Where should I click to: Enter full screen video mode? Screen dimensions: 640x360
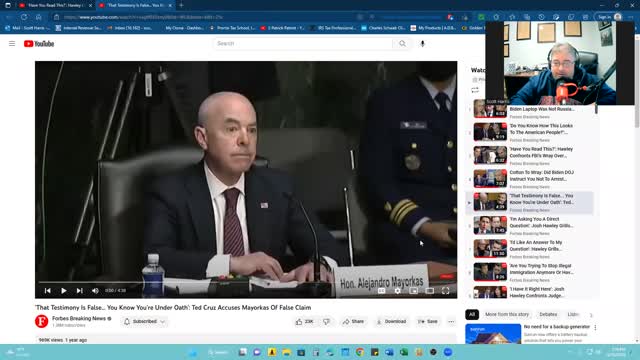point(445,291)
